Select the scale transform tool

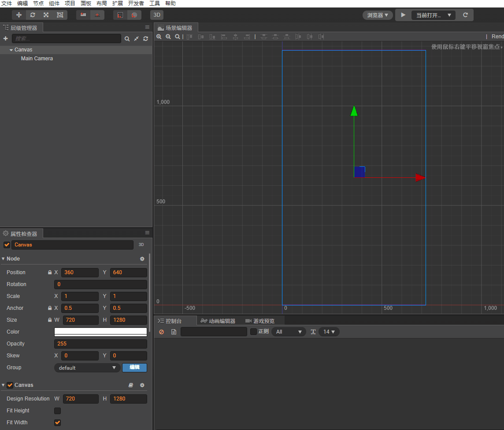(x=46, y=15)
